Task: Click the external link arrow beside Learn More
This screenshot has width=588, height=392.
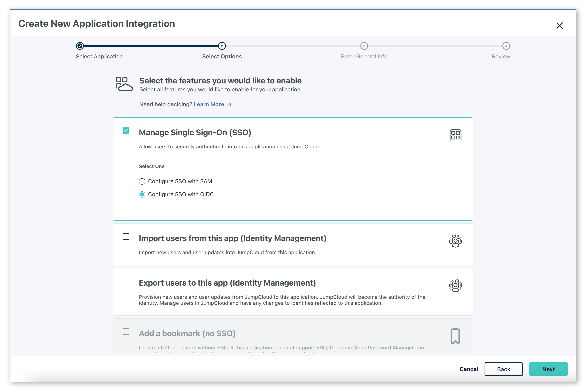Action: pos(229,104)
